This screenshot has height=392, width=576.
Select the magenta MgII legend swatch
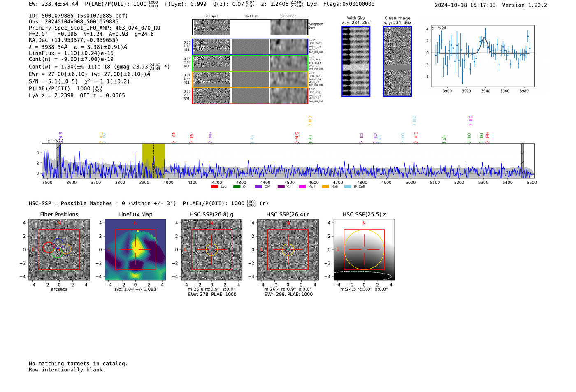[x=302, y=186]
